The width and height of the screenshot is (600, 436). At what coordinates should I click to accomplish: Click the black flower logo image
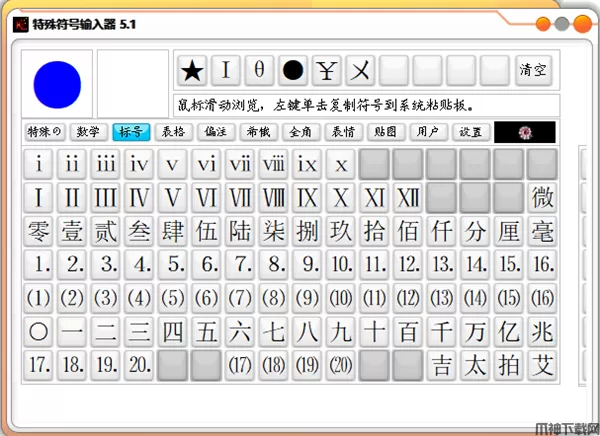525,131
